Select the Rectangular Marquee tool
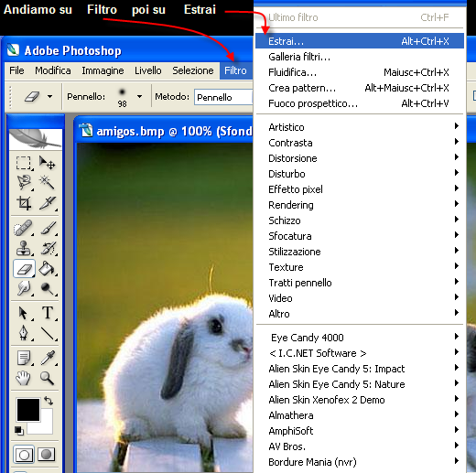The width and height of the screenshot is (476, 473). pyautogui.click(x=24, y=163)
